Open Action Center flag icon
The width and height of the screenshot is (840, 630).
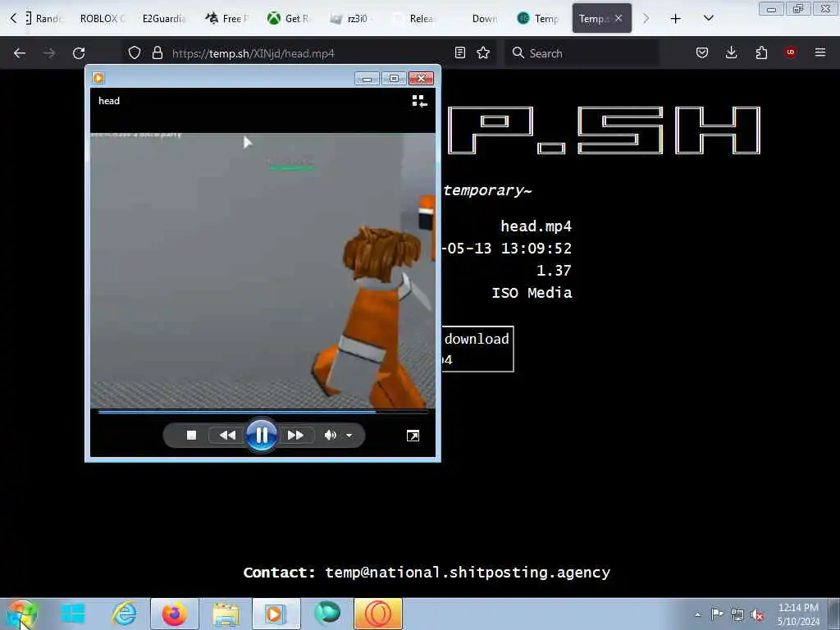[x=717, y=614]
